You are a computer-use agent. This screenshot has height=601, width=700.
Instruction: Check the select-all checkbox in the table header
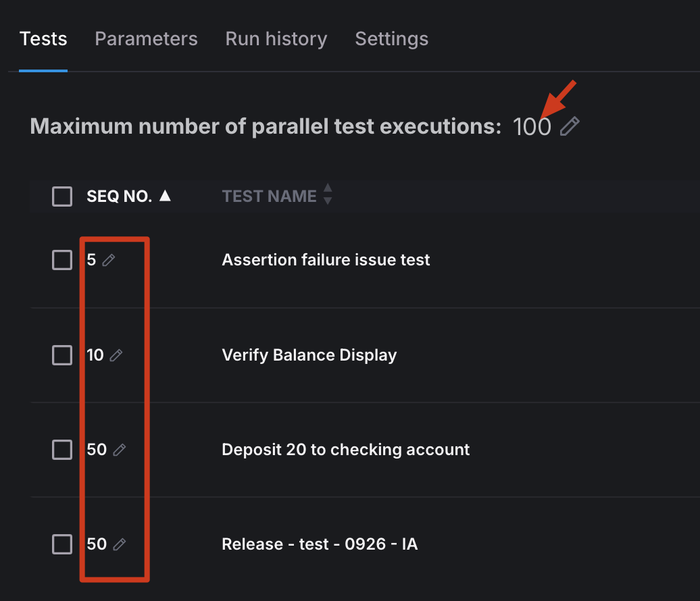pyautogui.click(x=61, y=196)
